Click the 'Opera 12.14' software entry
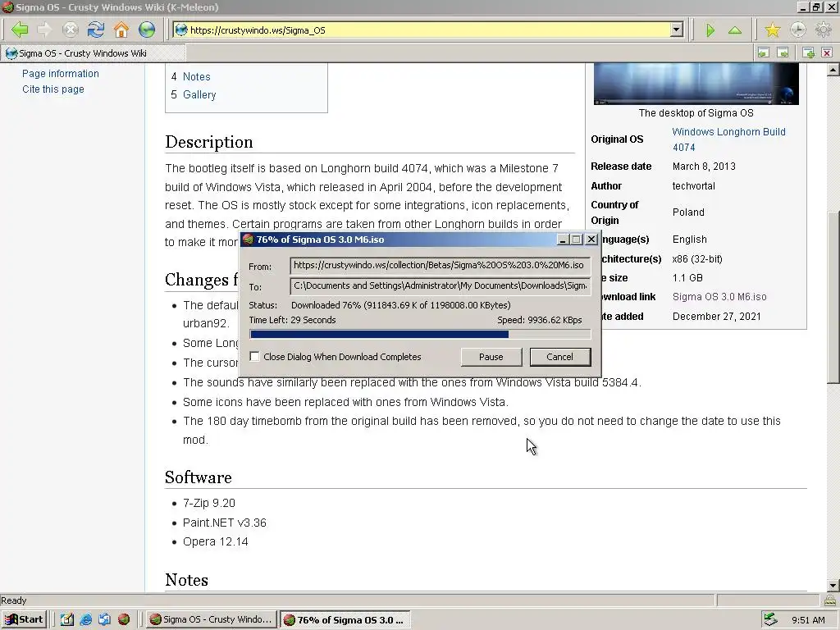Image resolution: width=840 pixels, height=630 pixels. (216, 541)
